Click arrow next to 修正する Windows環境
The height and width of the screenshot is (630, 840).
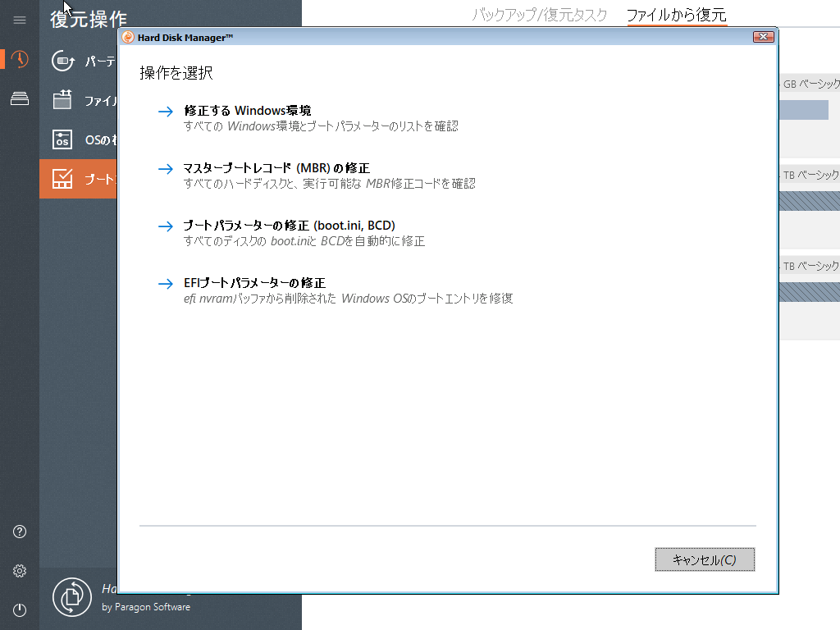pos(166,112)
